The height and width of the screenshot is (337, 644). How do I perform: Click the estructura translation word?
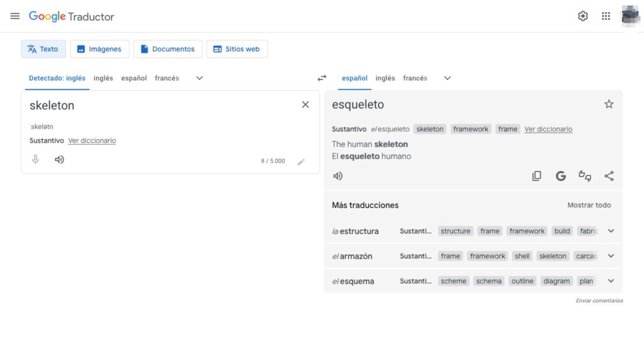coord(359,231)
